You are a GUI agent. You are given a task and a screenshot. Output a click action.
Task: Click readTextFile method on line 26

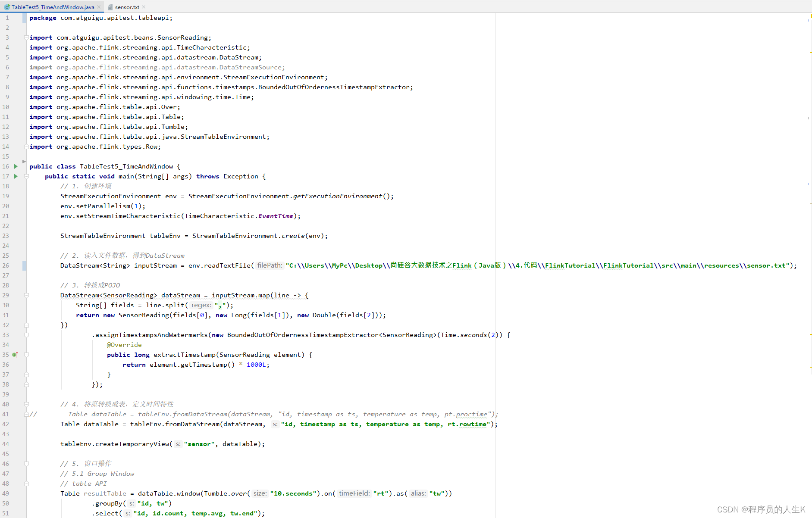227,265
